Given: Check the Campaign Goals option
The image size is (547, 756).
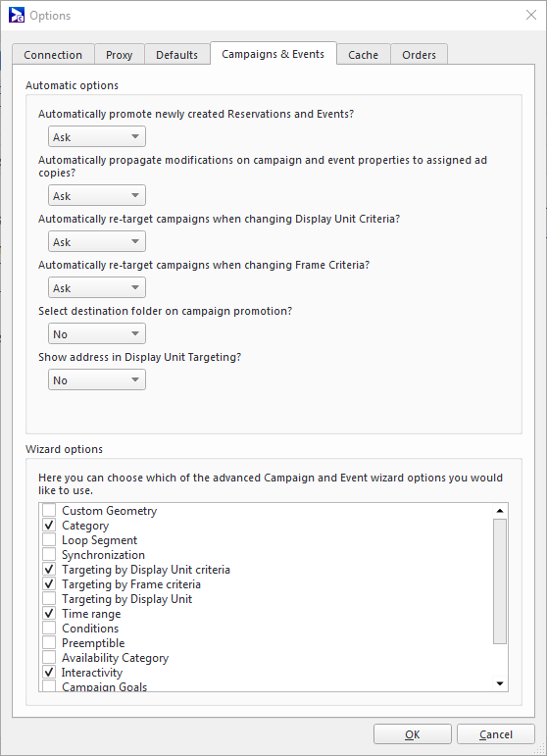Looking at the screenshot, I should point(49,686).
